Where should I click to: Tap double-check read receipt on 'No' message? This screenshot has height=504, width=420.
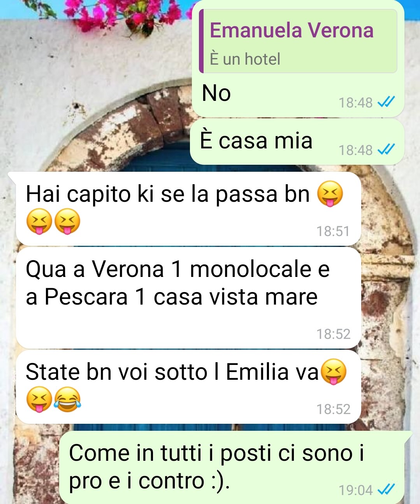click(x=387, y=102)
